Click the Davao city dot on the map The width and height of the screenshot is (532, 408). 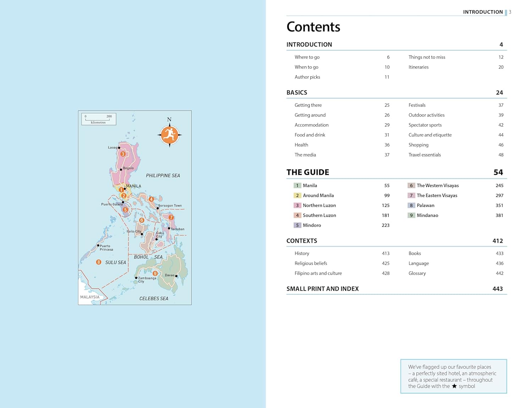tap(176, 276)
